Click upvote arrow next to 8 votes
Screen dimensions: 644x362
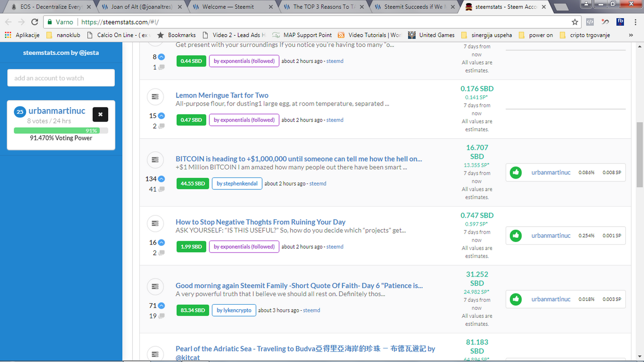(x=162, y=57)
